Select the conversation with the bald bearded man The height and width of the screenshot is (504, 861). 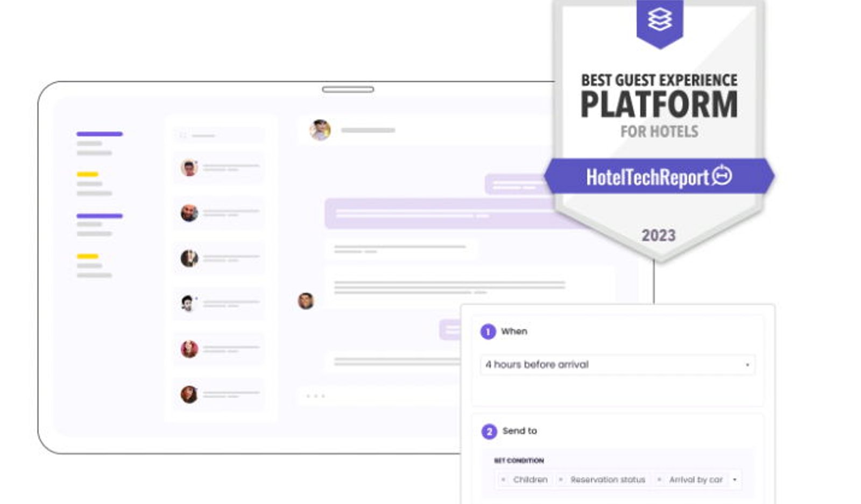click(218, 214)
